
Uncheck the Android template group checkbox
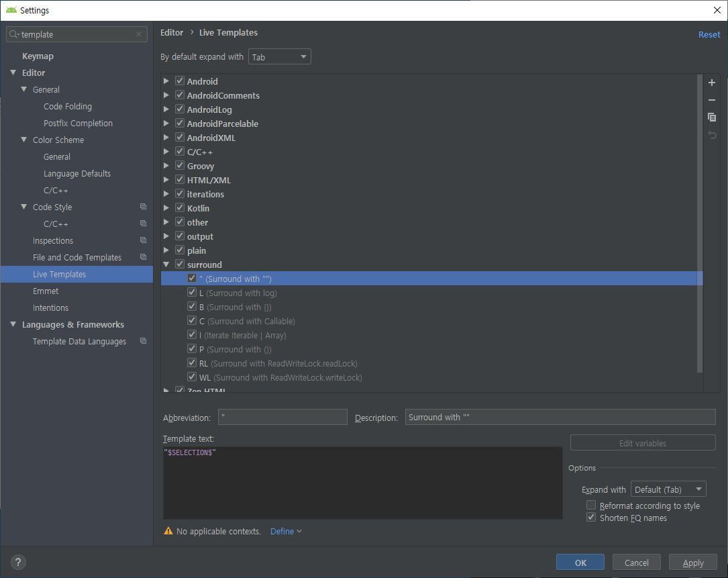click(x=180, y=81)
